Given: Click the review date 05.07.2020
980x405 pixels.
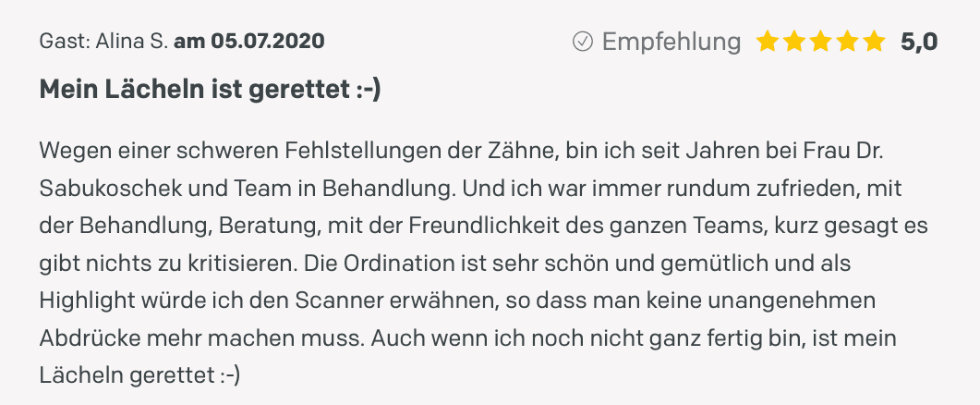Looking at the screenshot, I should [x=268, y=42].
